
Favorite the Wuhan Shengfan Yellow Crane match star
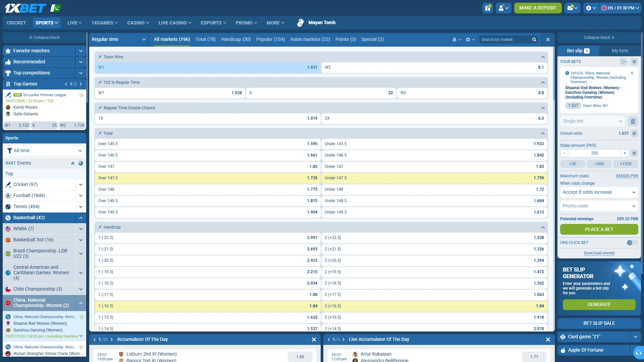pyautogui.click(x=81, y=347)
